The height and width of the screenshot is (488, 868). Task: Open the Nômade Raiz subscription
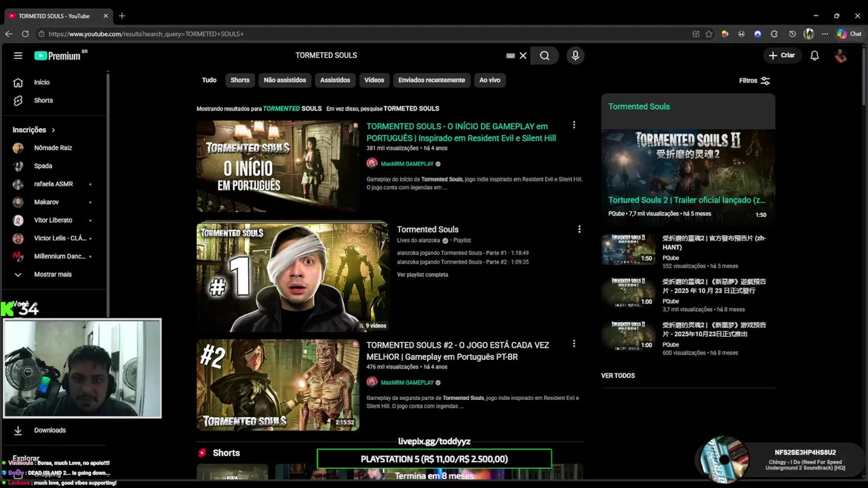[54, 148]
